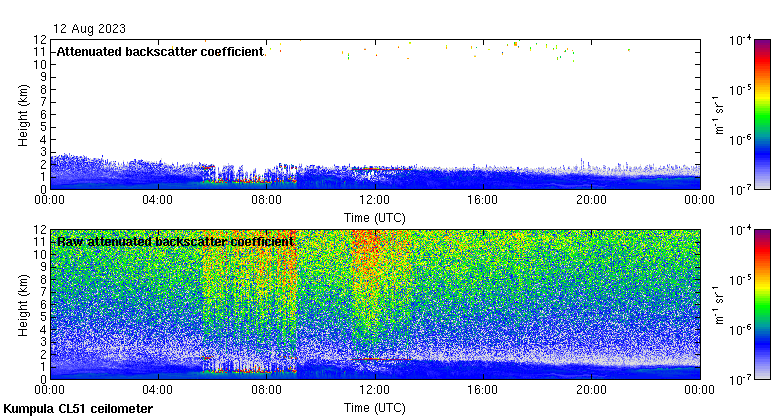Click the 04:00 tick label under top plot
Image resolution: width=780 pixels, height=420 pixels.
point(158,200)
